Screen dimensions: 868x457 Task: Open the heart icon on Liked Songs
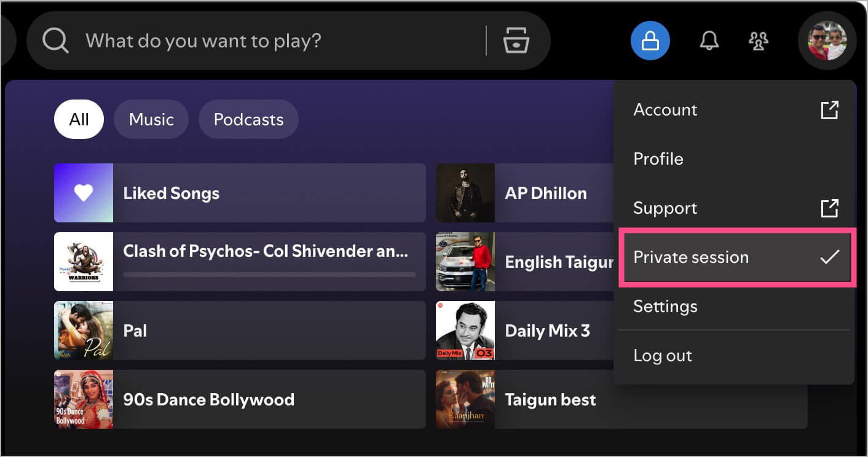83,193
